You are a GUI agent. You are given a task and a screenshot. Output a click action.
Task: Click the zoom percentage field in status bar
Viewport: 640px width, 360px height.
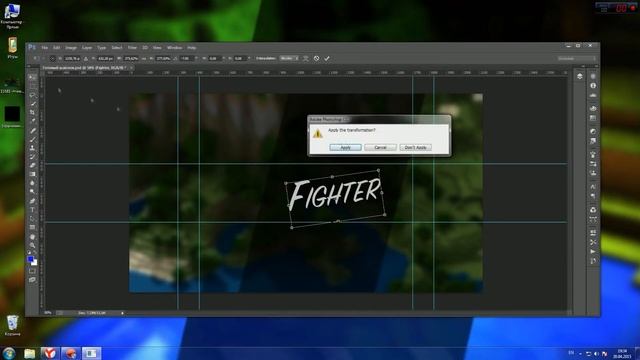pyautogui.click(x=48, y=313)
